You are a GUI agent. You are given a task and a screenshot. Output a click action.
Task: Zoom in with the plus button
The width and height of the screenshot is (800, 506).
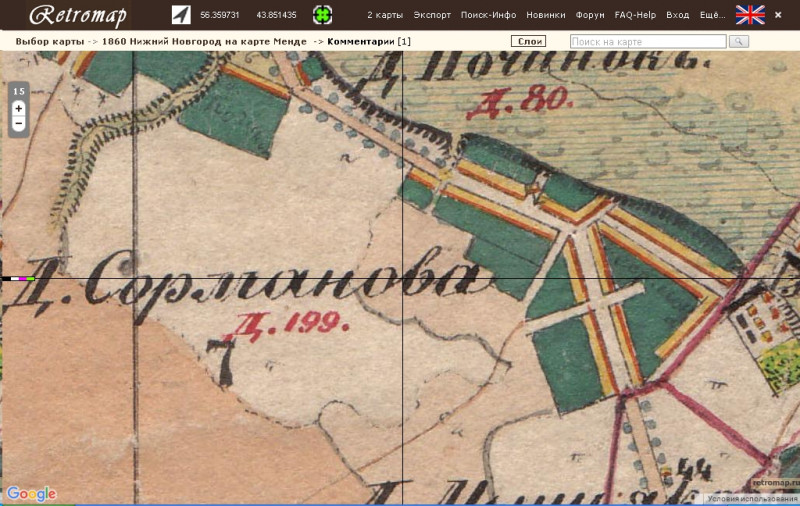click(18, 108)
